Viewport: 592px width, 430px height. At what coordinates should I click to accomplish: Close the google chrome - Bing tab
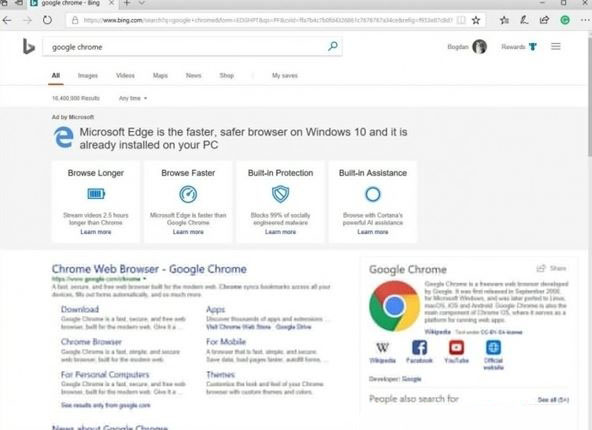111,3
